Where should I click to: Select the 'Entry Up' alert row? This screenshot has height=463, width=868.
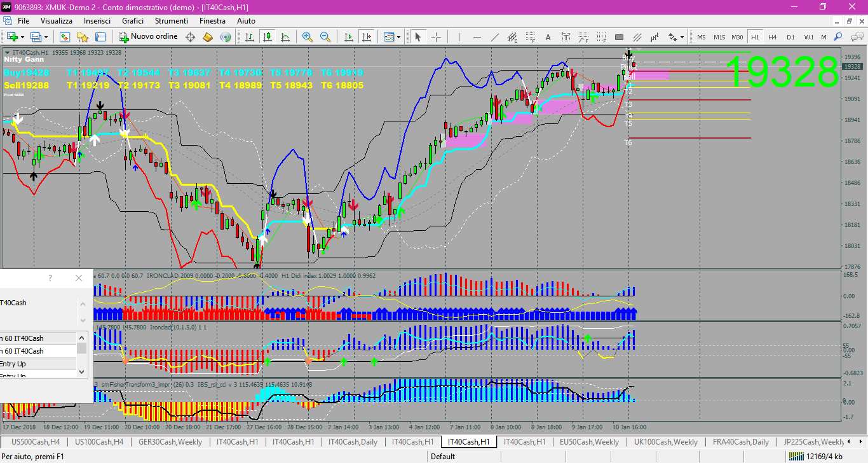click(38, 364)
